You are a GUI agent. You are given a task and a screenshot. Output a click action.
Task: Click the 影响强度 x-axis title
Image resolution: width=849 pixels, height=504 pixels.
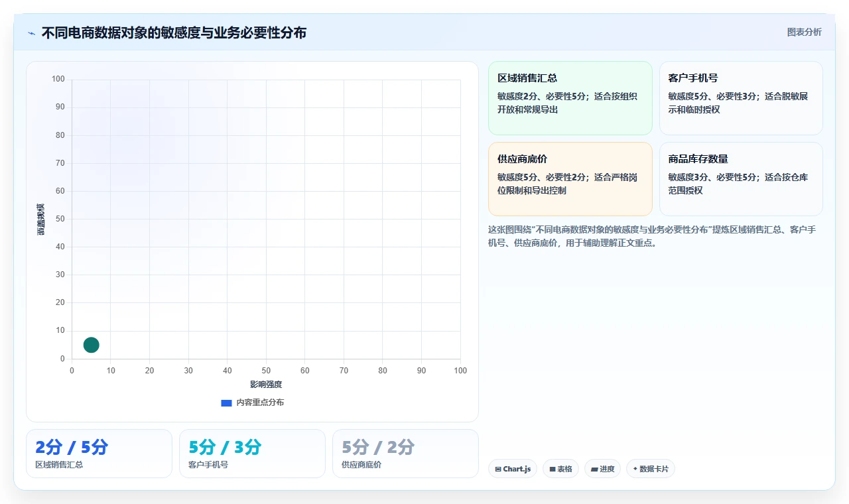(x=266, y=385)
